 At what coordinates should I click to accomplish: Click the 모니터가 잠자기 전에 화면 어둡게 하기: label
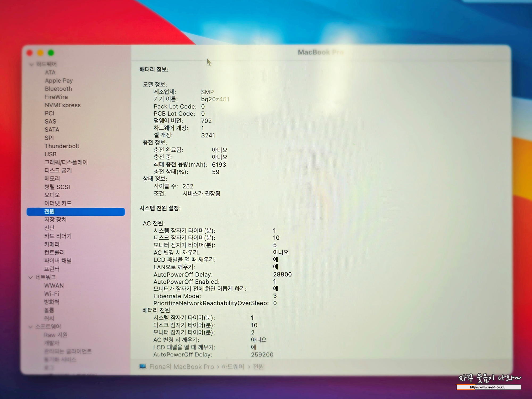tap(200, 289)
